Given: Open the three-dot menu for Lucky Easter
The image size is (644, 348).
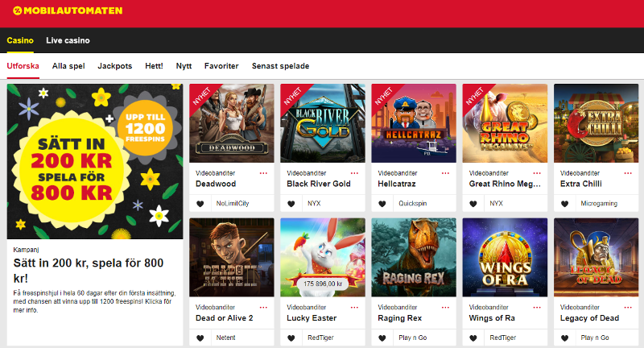Looking at the screenshot, I should click(x=354, y=308).
